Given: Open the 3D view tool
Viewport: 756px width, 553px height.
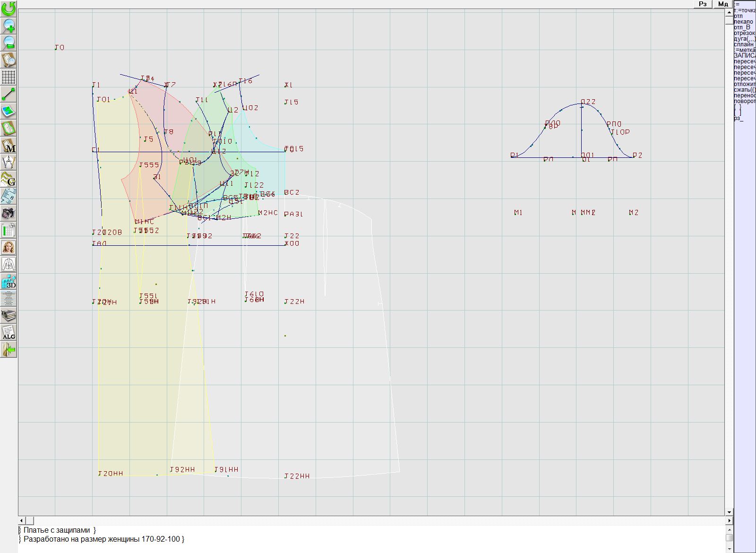Looking at the screenshot, I should pos(9,282).
